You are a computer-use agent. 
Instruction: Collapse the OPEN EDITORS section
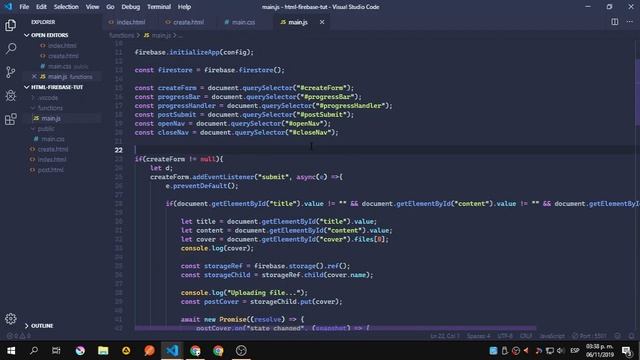49,35
